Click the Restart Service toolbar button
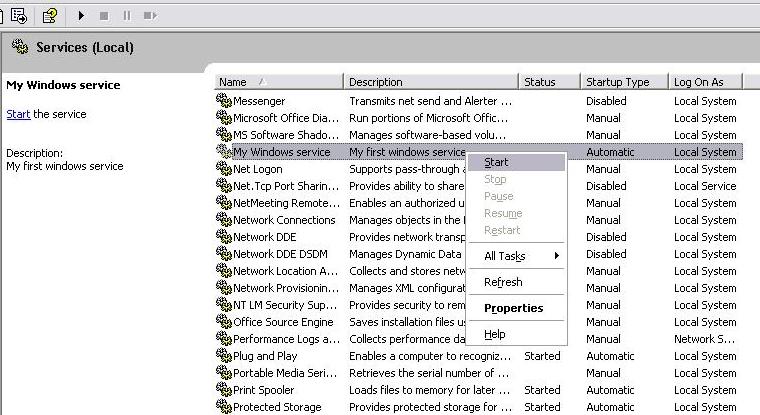The width and height of the screenshot is (760, 415). pos(150,16)
